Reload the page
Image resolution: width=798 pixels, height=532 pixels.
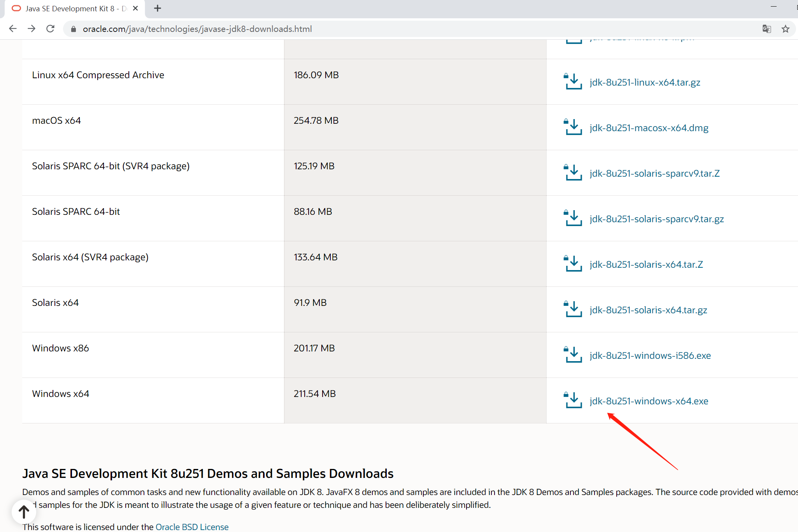click(x=50, y=29)
